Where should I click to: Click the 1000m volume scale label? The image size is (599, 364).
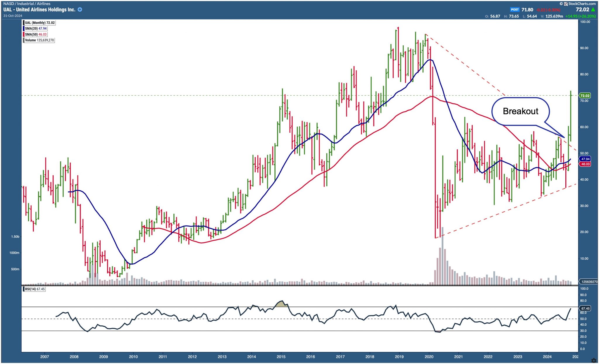[14, 253]
